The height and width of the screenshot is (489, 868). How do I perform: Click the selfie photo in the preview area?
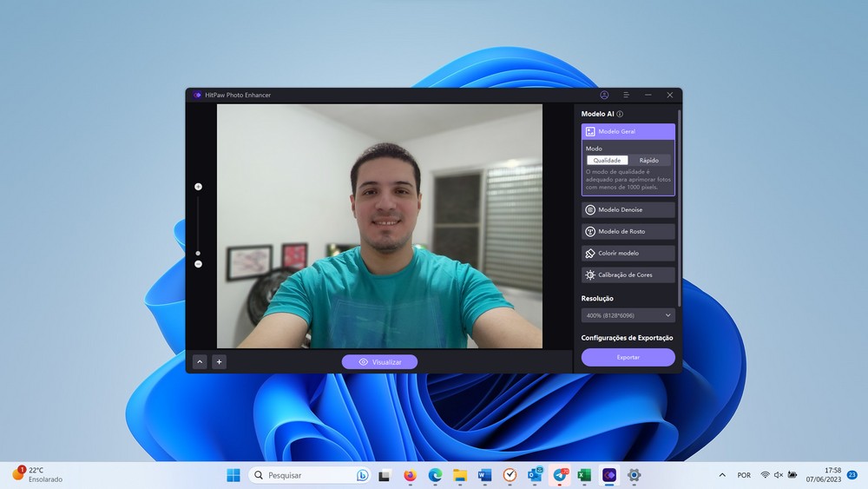point(379,226)
